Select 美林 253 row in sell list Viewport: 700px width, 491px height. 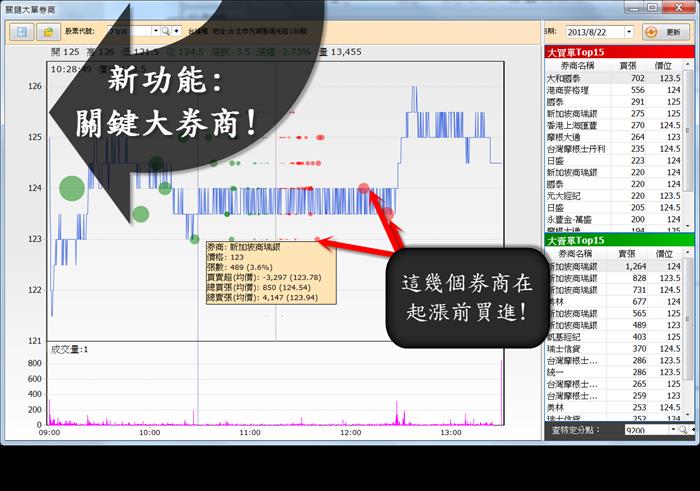[x=614, y=407]
